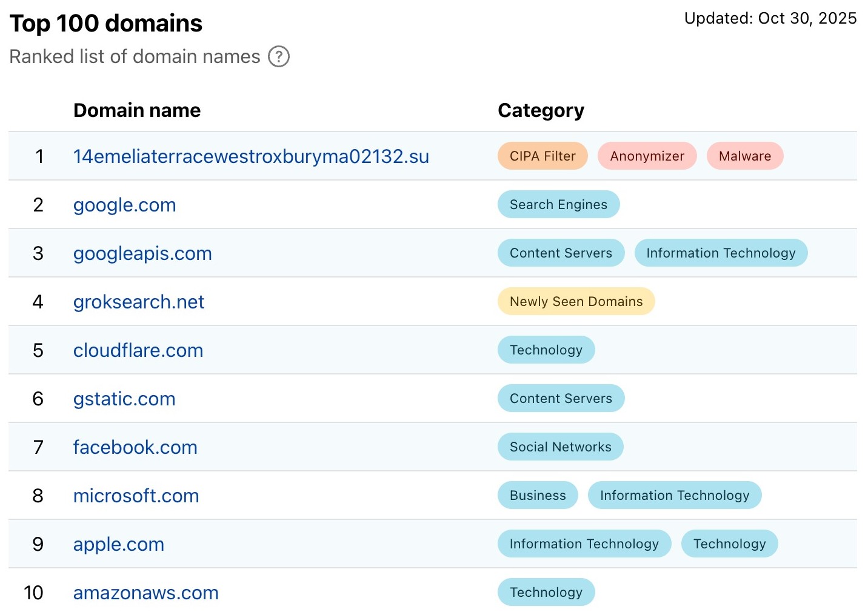Open groksearch.net domain details
Image resolution: width=868 pixels, height=612 pixels.
coord(139,302)
